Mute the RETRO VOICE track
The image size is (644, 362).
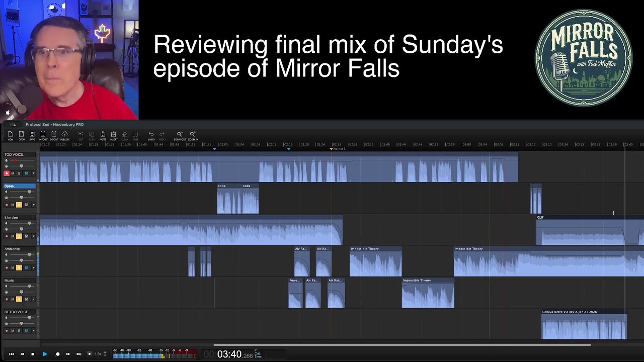[13, 331]
